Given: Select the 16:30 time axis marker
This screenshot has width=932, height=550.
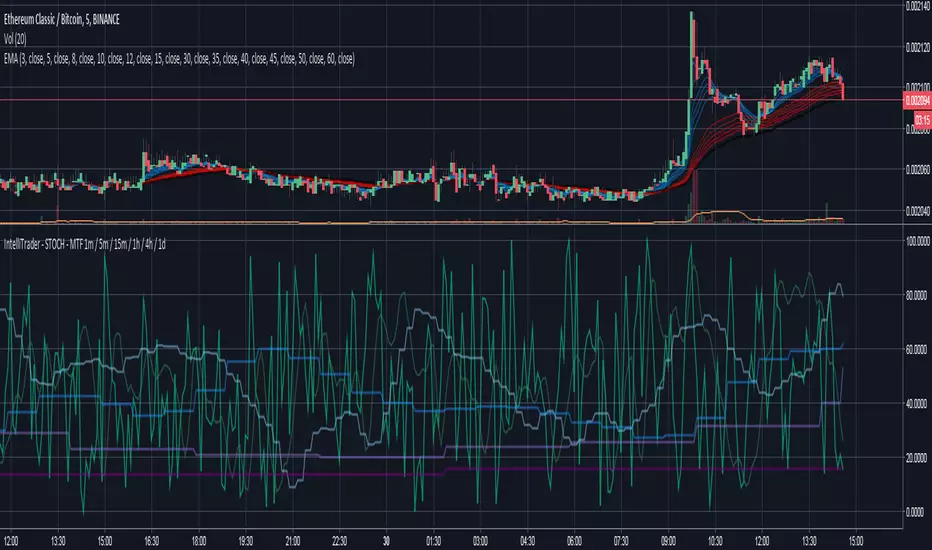Looking at the screenshot, I should [152, 541].
